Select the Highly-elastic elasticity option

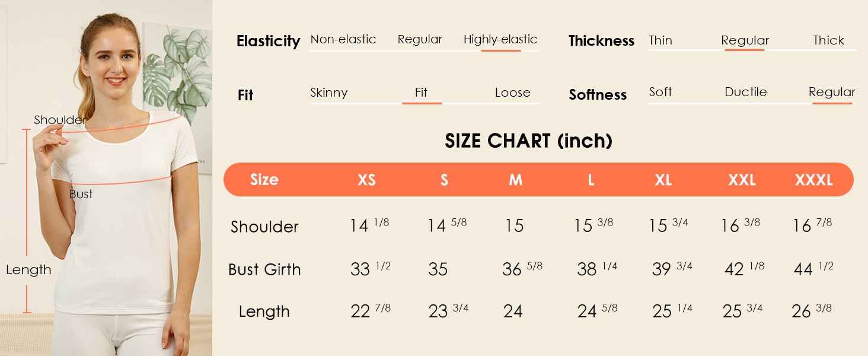click(x=500, y=40)
